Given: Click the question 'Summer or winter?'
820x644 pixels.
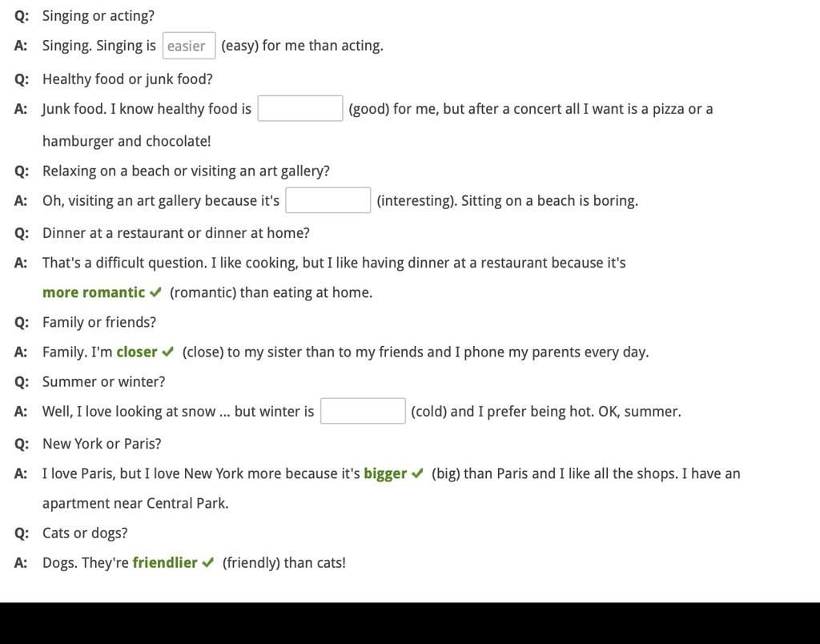Looking at the screenshot, I should tap(103, 381).
